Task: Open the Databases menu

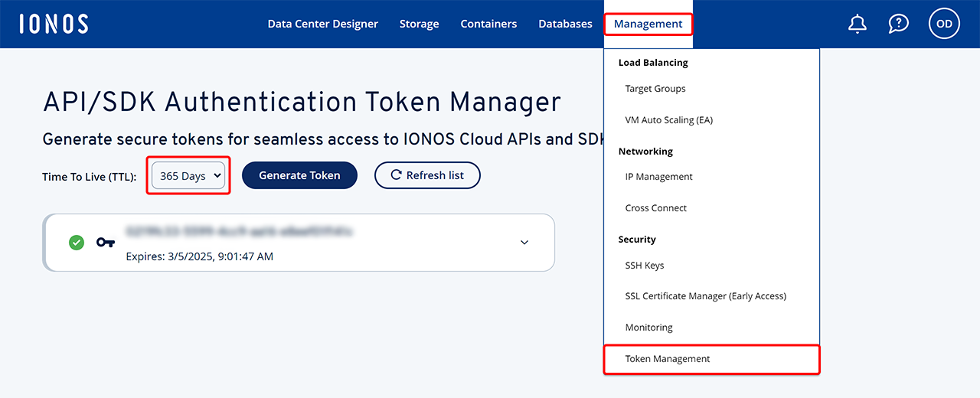Action: [565, 24]
